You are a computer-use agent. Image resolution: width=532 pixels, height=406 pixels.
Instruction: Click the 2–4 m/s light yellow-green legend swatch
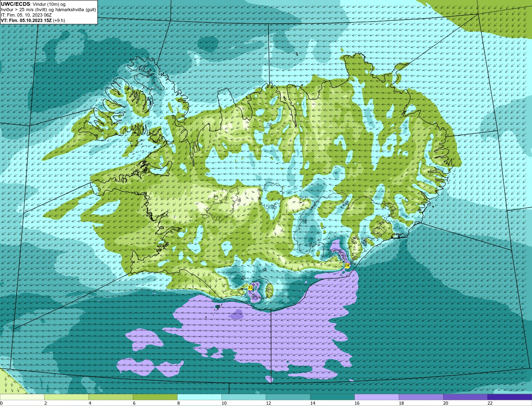pos(66,397)
